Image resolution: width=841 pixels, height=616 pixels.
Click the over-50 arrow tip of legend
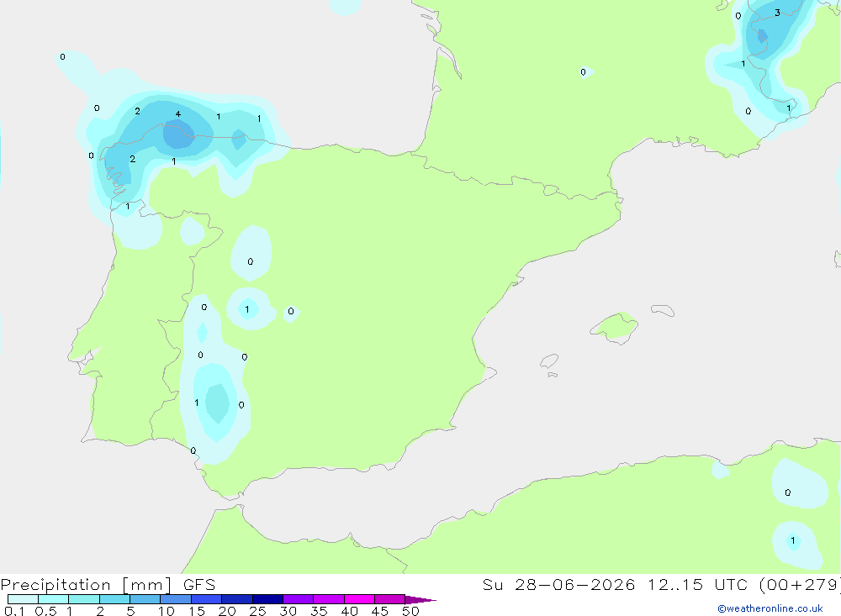pyautogui.click(x=420, y=599)
